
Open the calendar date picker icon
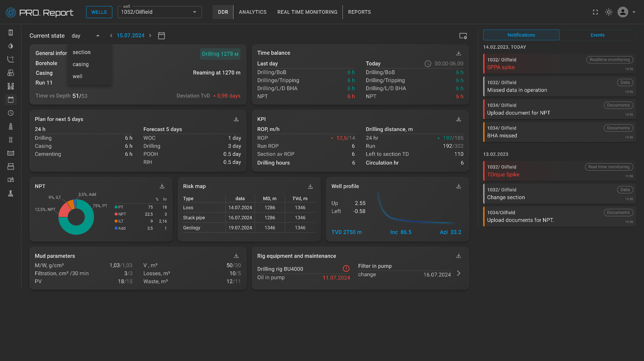pyautogui.click(x=161, y=36)
